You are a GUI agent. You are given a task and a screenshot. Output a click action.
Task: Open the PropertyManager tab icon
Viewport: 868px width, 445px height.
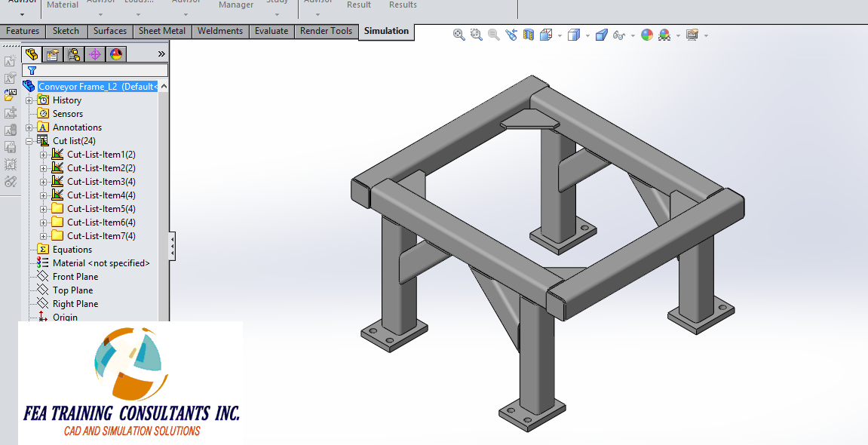click(53, 54)
